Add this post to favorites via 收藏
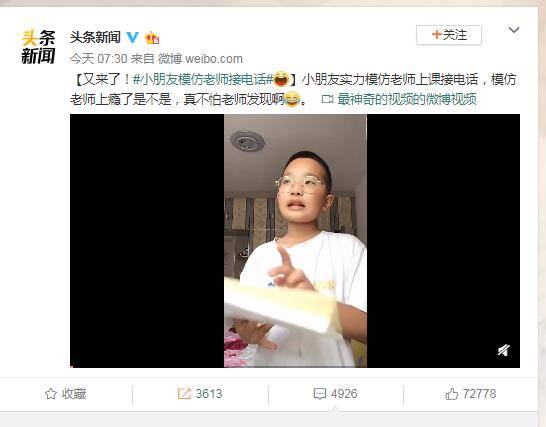The width and height of the screenshot is (546, 427). point(65,394)
